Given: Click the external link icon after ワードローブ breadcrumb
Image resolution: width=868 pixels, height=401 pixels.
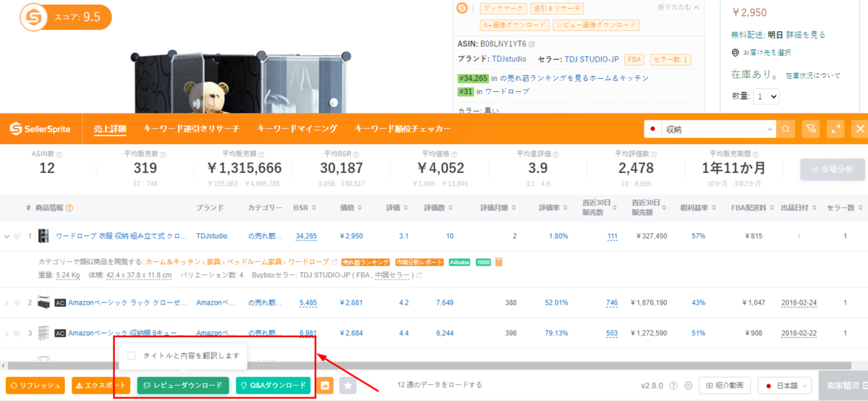Looking at the screenshot, I should pyautogui.click(x=334, y=261).
